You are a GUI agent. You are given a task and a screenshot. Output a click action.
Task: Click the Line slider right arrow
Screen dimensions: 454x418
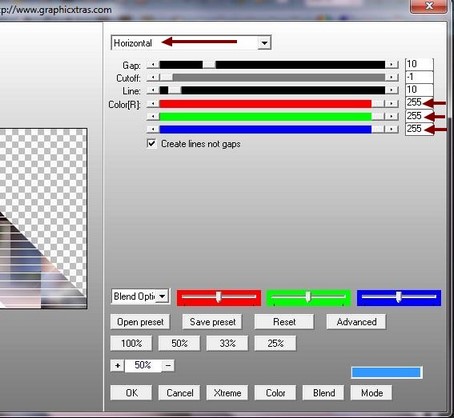[392, 90]
